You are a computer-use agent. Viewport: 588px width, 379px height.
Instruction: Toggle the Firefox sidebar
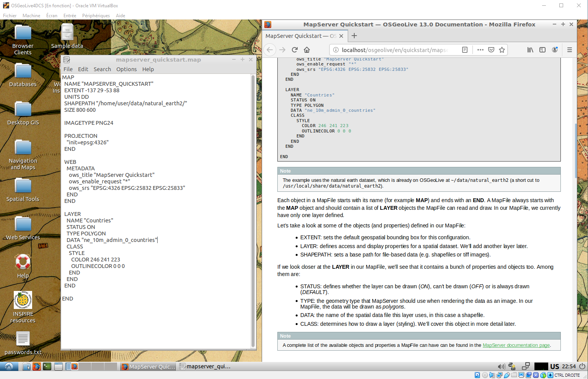(x=542, y=50)
